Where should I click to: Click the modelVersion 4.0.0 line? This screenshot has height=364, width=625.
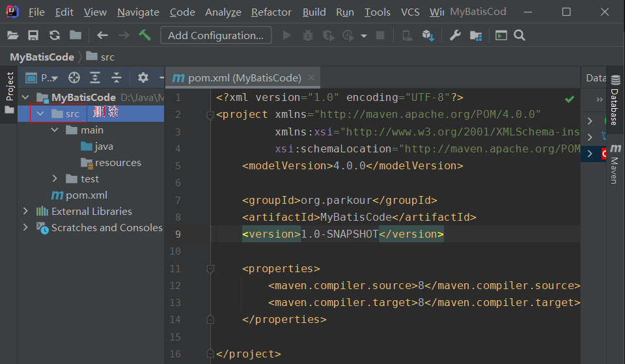(x=352, y=166)
